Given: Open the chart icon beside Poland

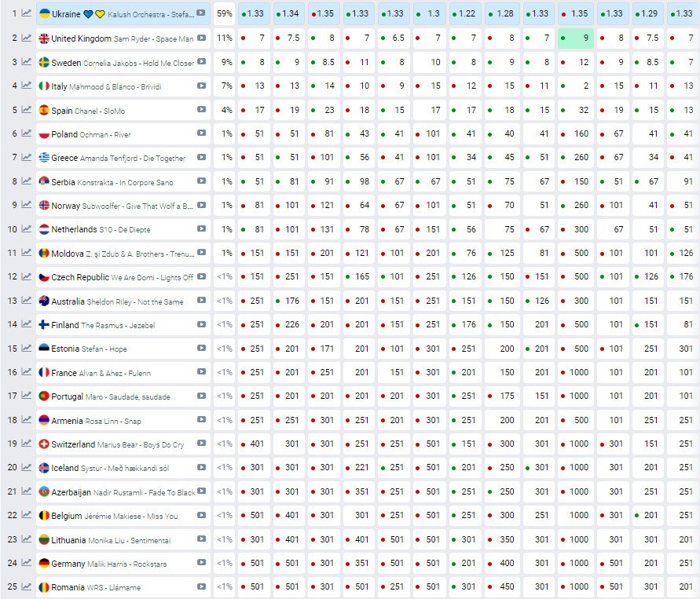Looking at the screenshot, I should tap(27, 133).
